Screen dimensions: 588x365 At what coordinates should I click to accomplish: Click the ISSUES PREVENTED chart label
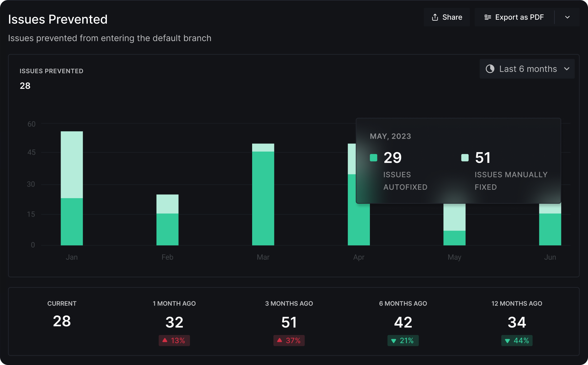click(x=52, y=71)
